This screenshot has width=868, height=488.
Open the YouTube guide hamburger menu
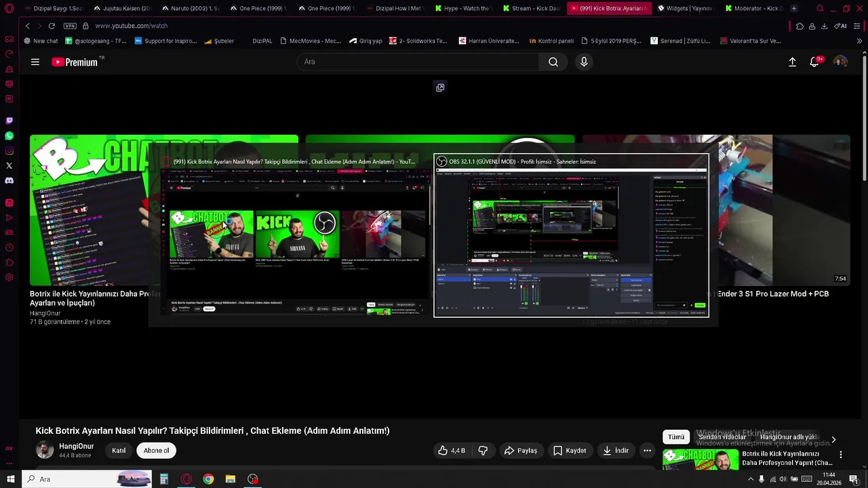35,62
